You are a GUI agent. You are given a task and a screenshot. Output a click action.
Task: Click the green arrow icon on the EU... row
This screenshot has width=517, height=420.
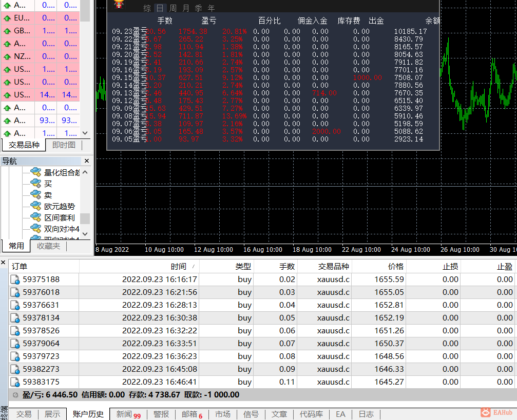[7, 18]
